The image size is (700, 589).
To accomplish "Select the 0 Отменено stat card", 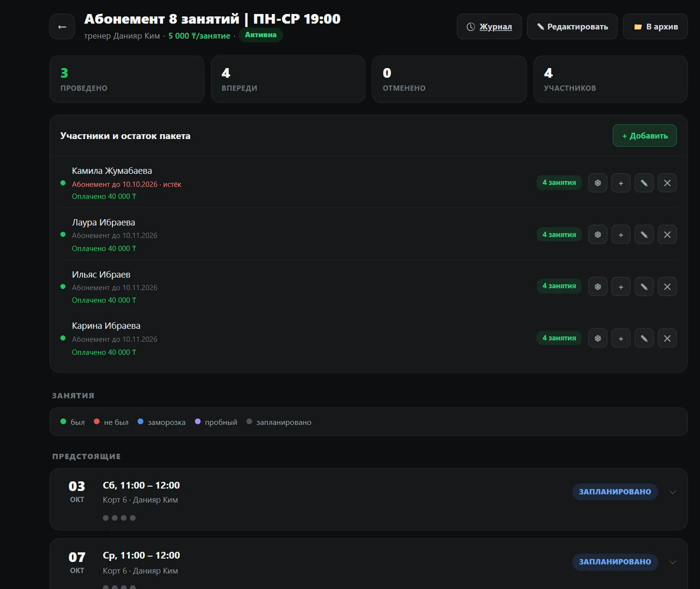I will (x=449, y=79).
